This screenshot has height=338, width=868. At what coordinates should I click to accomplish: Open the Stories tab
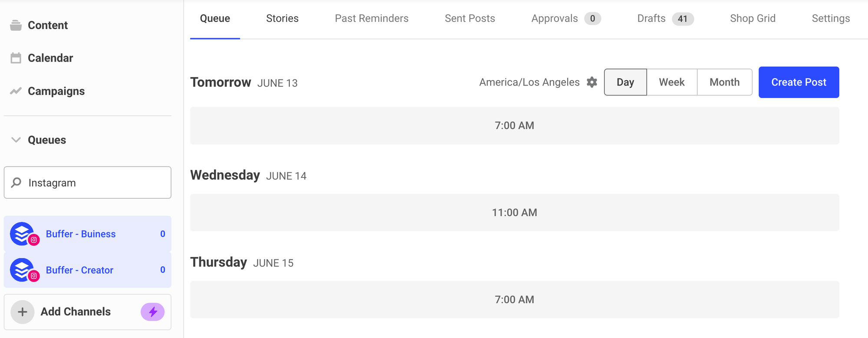point(282,18)
